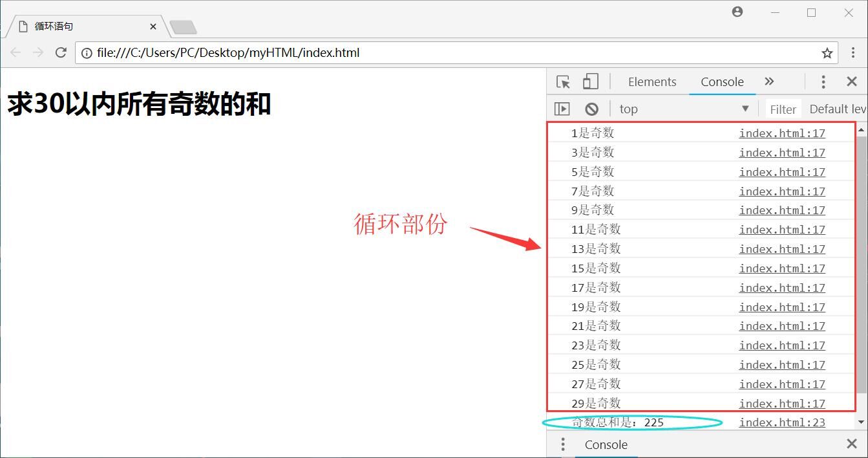Bookmark this page with star icon
This screenshot has height=458, width=868.
tap(827, 53)
